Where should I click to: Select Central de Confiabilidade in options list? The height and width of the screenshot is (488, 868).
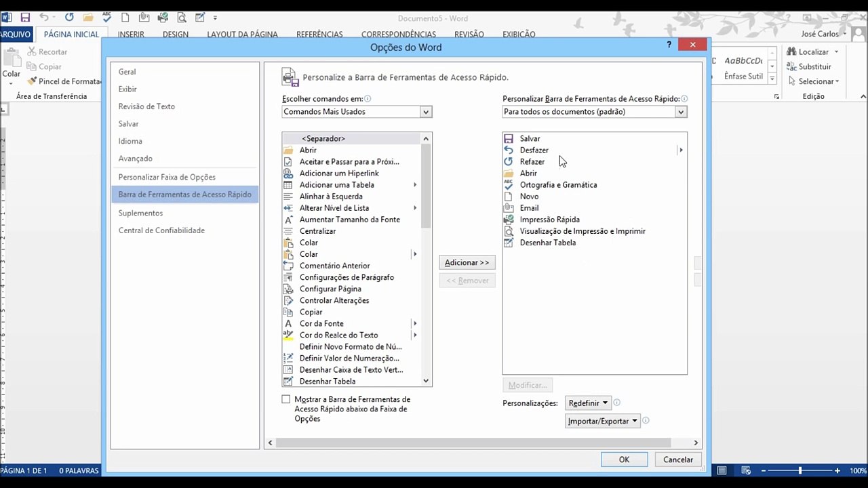(x=184, y=230)
